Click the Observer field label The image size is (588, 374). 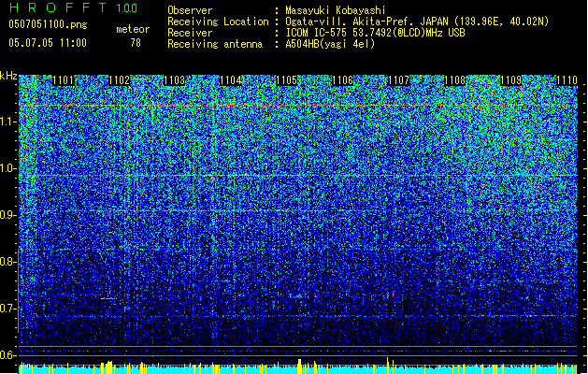pyautogui.click(x=190, y=10)
